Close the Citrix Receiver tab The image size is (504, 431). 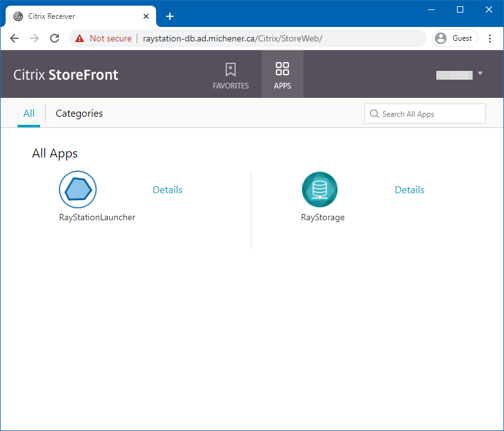coord(146,16)
